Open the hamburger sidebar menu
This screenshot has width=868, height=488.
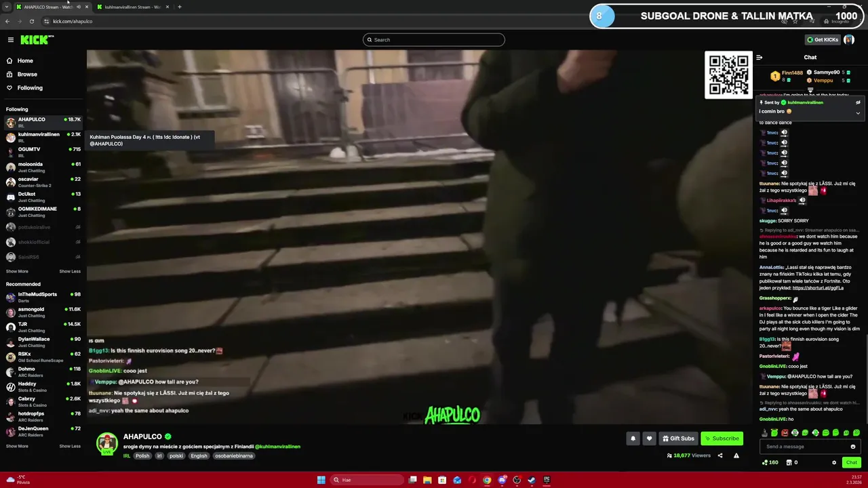pos(10,40)
